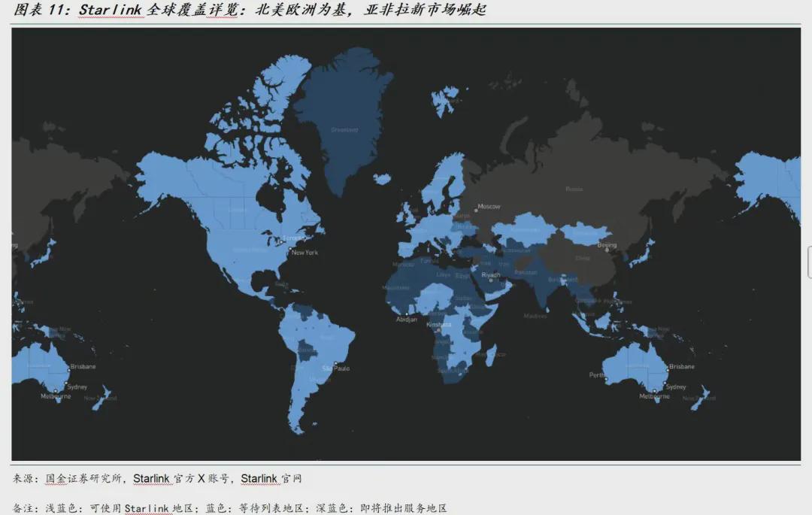This screenshot has width=812, height=515.
Task: Select the Russia label on the map
Action: click(x=574, y=189)
